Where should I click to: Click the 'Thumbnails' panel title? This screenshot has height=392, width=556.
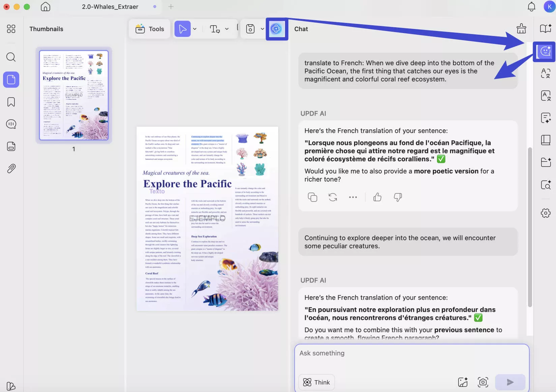(46, 29)
